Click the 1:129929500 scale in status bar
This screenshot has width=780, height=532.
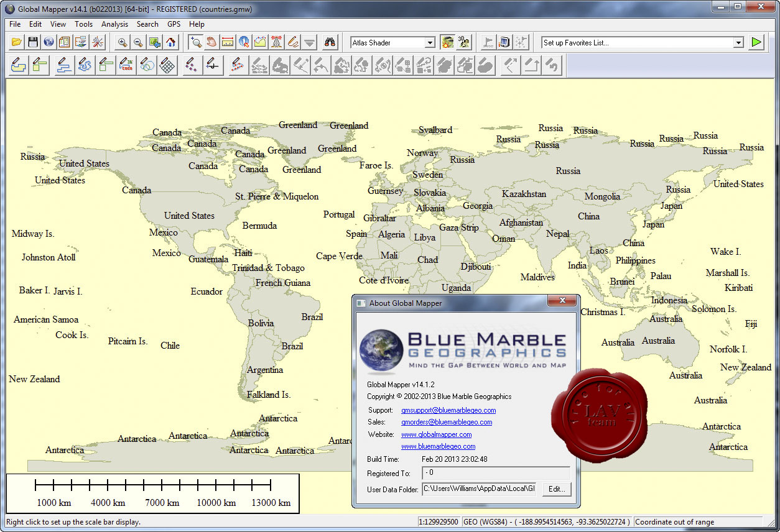pyautogui.click(x=439, y=522)
